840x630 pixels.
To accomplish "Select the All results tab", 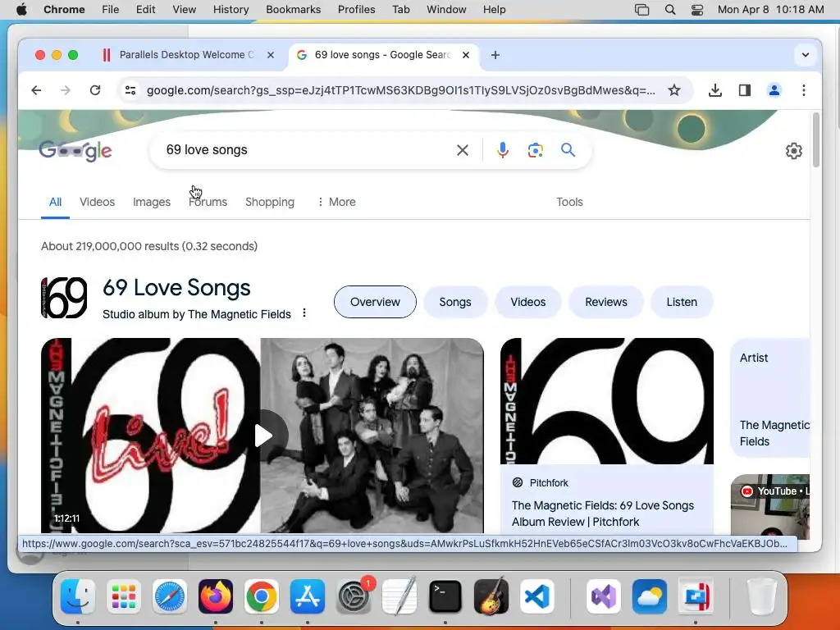I will coord(55,202).
